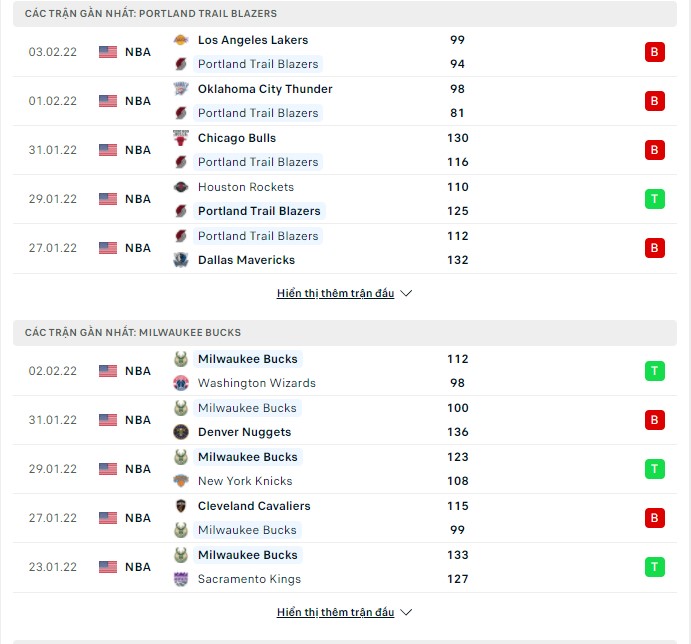This screenshot has height=644, width=691.
Task: Click the Denver Nuggets team logo
Action: click(x=180, y=432)
